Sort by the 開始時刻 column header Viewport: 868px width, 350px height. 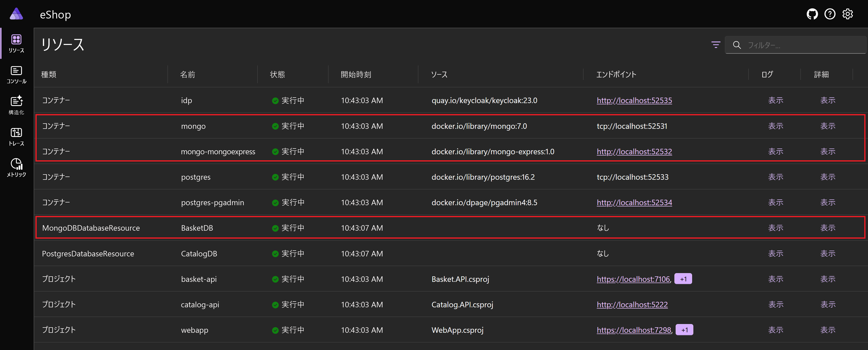coord(356,74)
